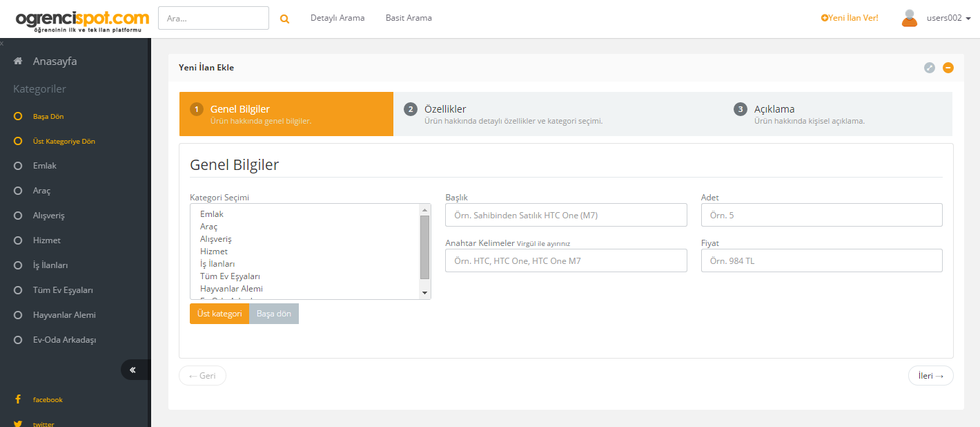Focus the Ara search field
This screenshot has height=427, width=980.
point(213,18)
